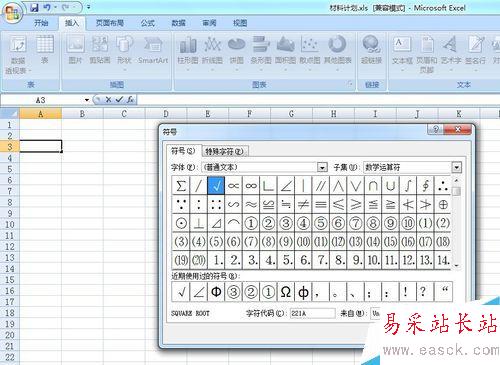The image size is (500, 365).
Task: Open the 特殊字符 tab in Symbol dialog
Action: click(x=224, y=152)
